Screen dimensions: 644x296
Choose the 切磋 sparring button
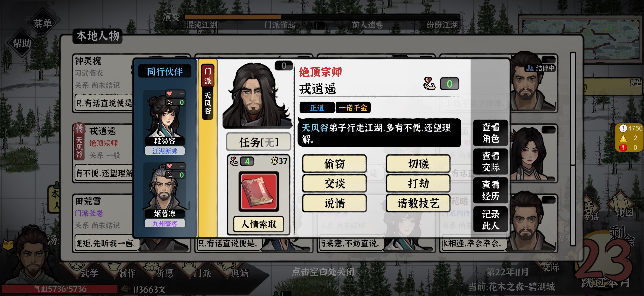pyautogui.click(x=418, y=164)
